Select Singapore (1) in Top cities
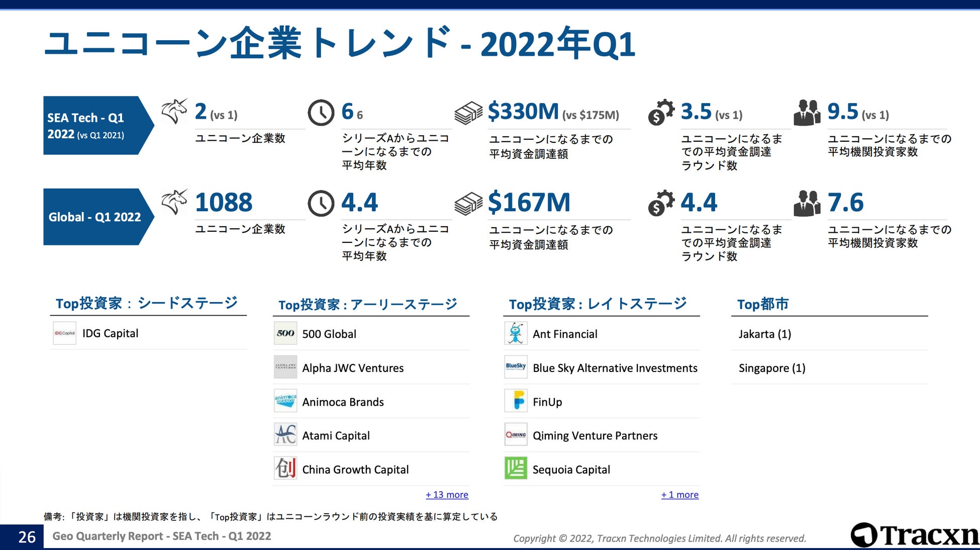980x550 pixels. 771,368
